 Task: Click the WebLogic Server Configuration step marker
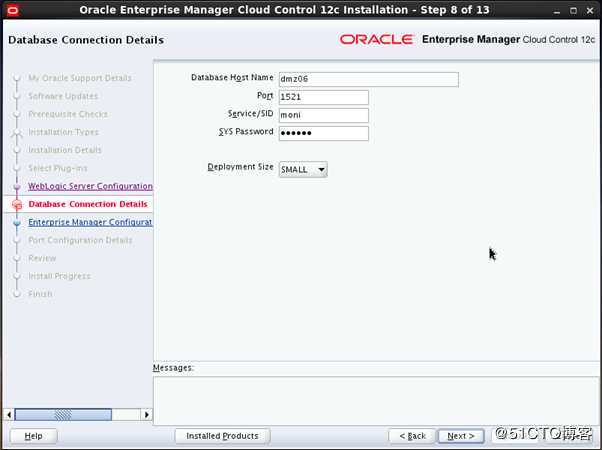17,187
